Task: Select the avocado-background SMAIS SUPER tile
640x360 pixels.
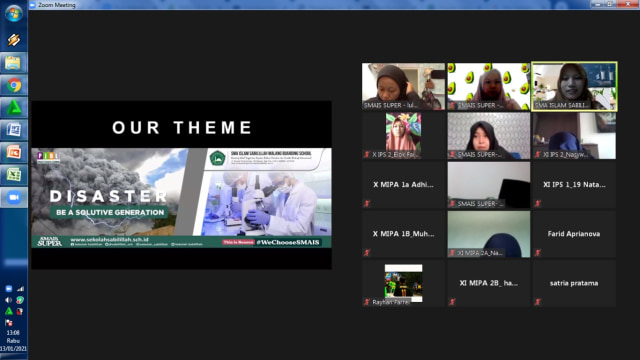Action: (x=489, y=86)
